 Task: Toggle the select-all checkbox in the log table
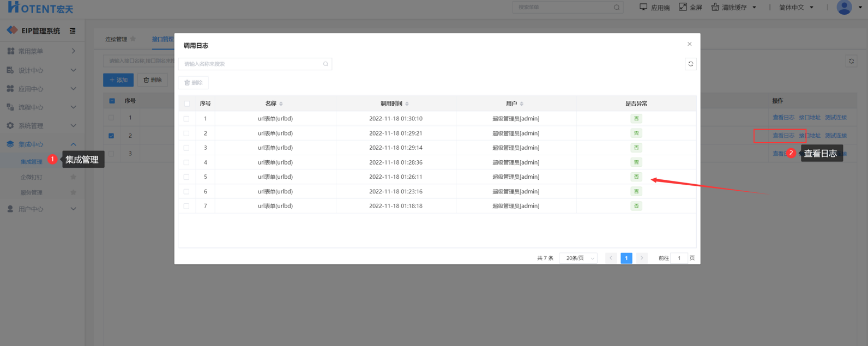click(187, 104)
